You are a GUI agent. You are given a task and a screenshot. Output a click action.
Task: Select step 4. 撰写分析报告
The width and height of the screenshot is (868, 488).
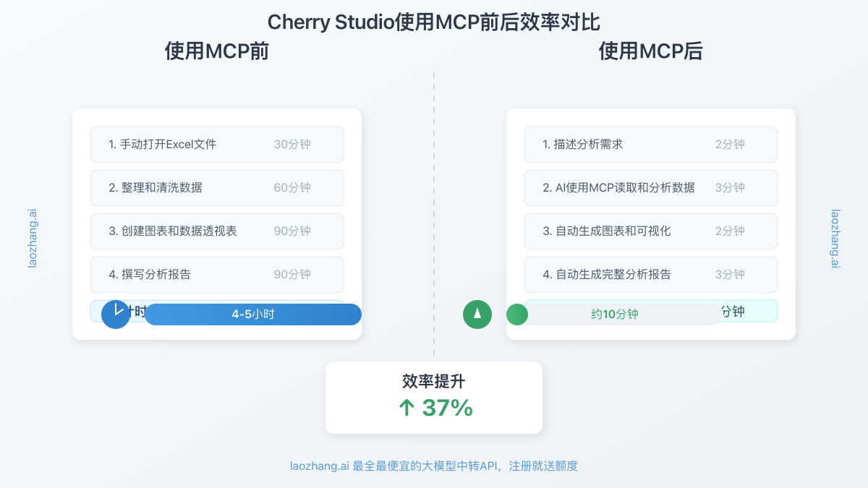[217, 275]
